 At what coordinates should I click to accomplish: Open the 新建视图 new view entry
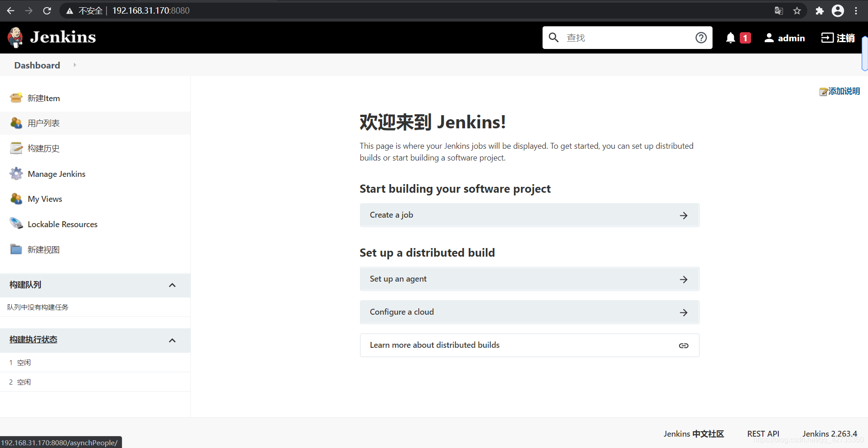coord(44,250)
